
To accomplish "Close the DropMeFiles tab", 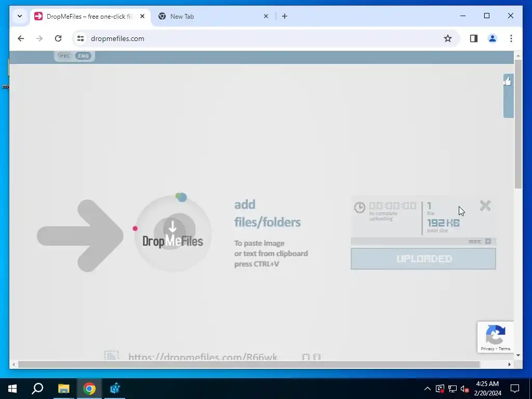I will point(142,16).
